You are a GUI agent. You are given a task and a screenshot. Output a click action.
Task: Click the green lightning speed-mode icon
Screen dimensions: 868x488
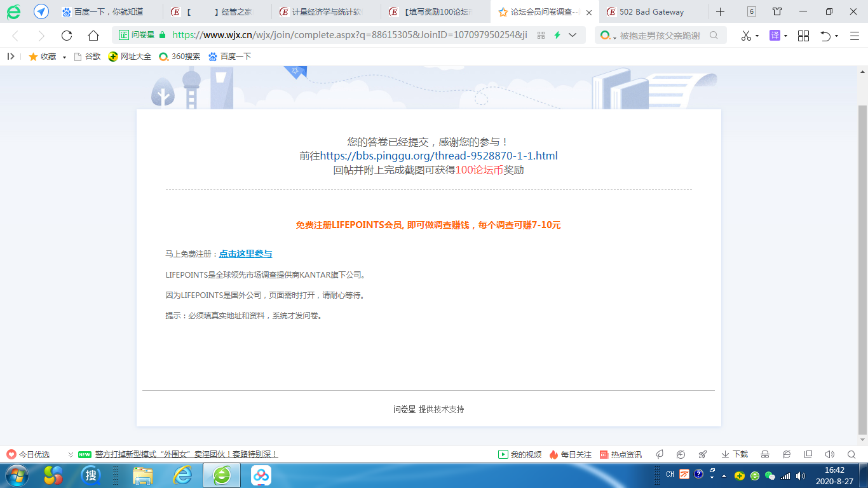(x=557, y=36)
